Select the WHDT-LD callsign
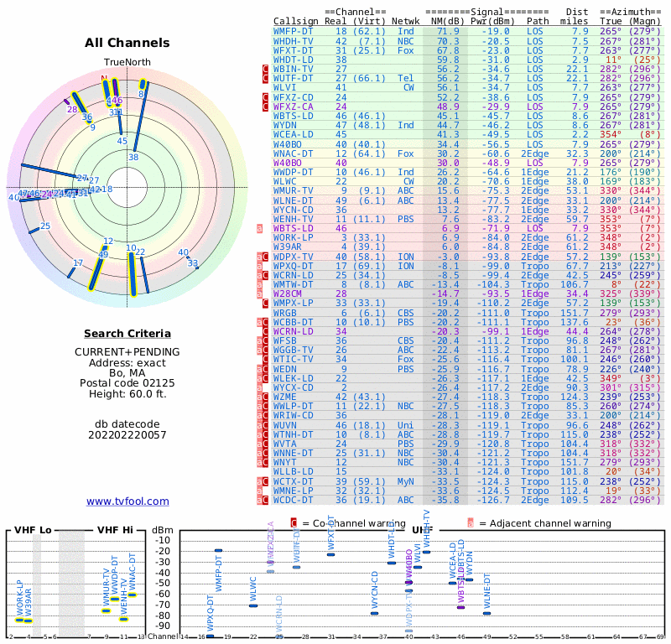This screenshot has height=644, width=671. point(294,60)
